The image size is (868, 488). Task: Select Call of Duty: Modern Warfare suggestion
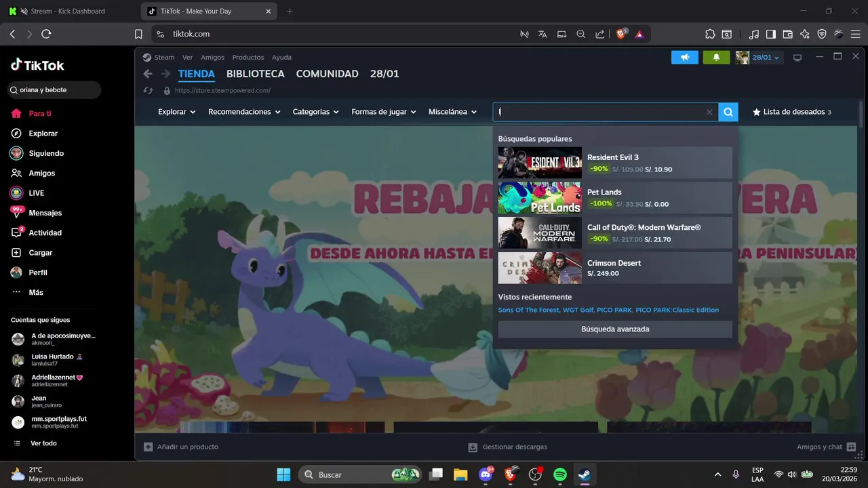(615, 233)
